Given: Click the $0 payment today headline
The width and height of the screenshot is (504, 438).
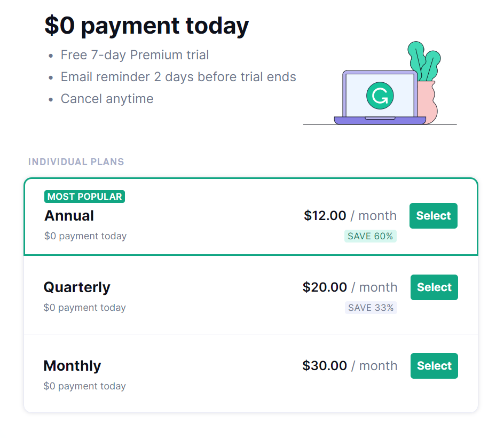Looking at the screenshot, I should pos(147,26).
